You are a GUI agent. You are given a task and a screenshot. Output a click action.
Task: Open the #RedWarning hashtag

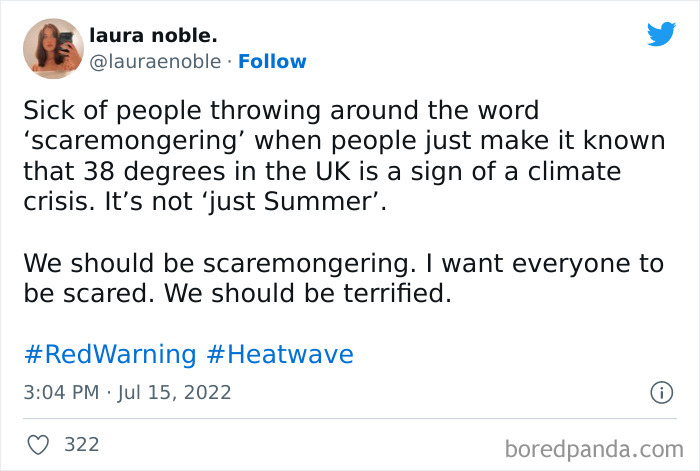(x=109, y=354)
